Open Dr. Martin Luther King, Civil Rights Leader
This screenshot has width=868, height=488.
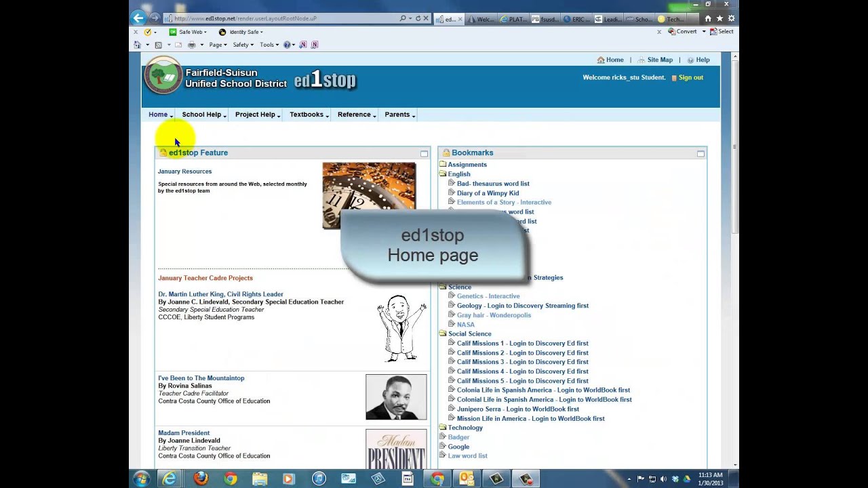pyautogui.click(x=220, y=294)
